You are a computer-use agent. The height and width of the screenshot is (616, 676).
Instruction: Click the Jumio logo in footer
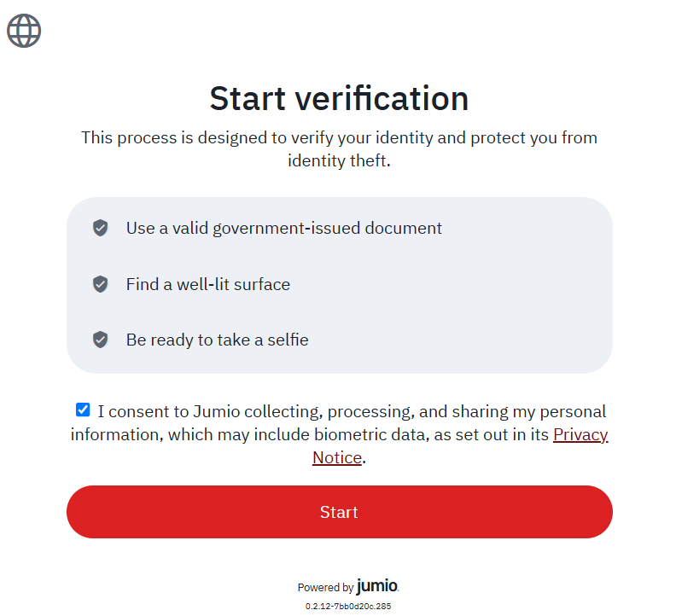pyautogui.click(x=377, y=586)
